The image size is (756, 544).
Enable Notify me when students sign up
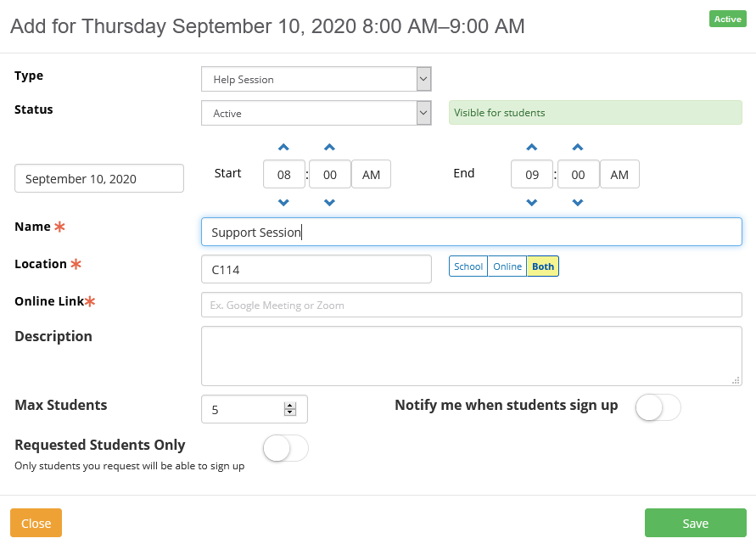658,407
